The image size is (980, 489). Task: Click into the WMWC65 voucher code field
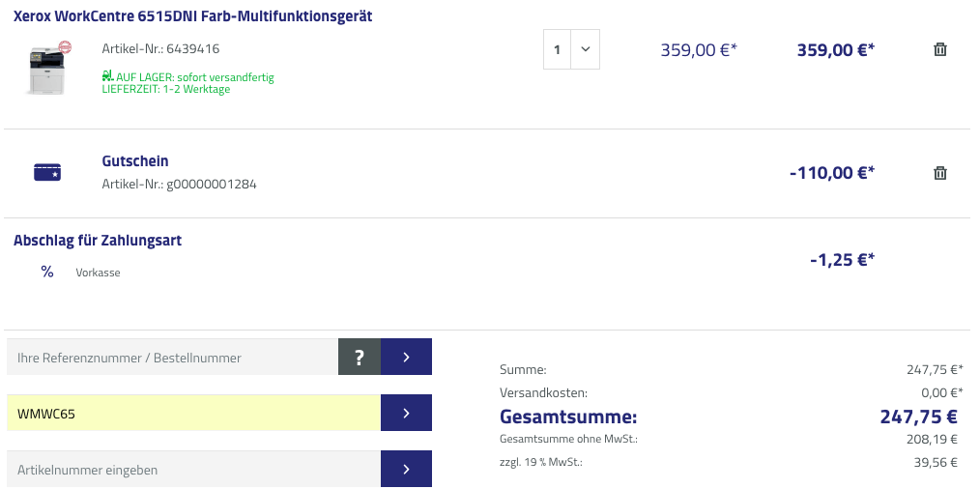pos(193,414)
